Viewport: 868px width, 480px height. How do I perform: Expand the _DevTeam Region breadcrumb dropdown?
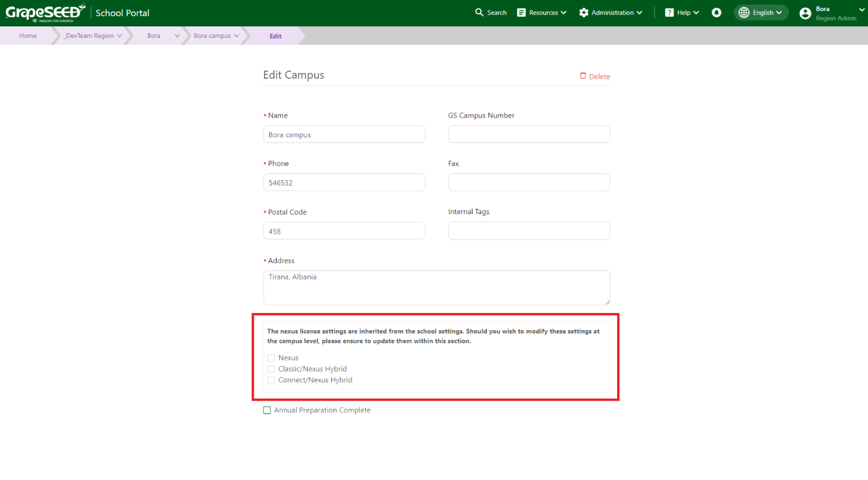(x=119, y=36)
